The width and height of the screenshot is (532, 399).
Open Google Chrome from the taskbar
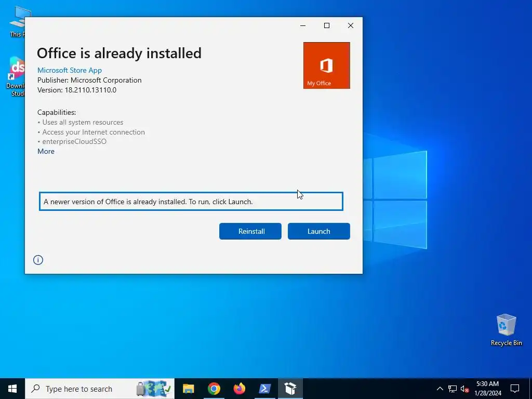(214, 389)
